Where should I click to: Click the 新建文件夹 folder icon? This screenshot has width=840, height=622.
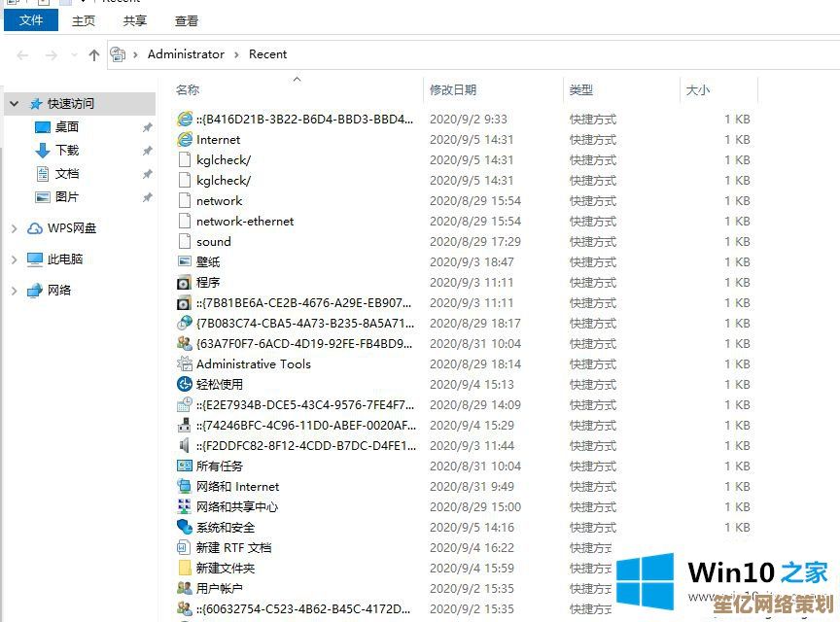click(185, 569)
